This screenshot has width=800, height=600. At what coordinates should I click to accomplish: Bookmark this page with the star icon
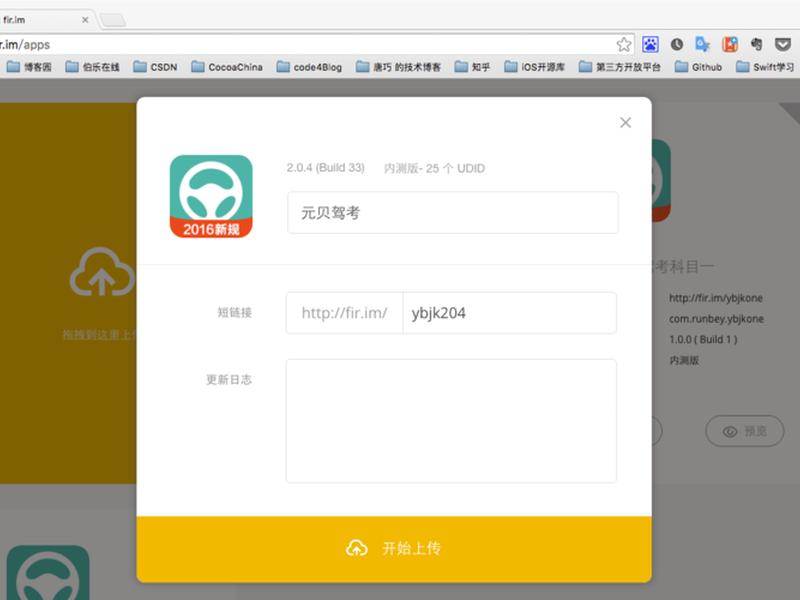click(x=623, y=44)
